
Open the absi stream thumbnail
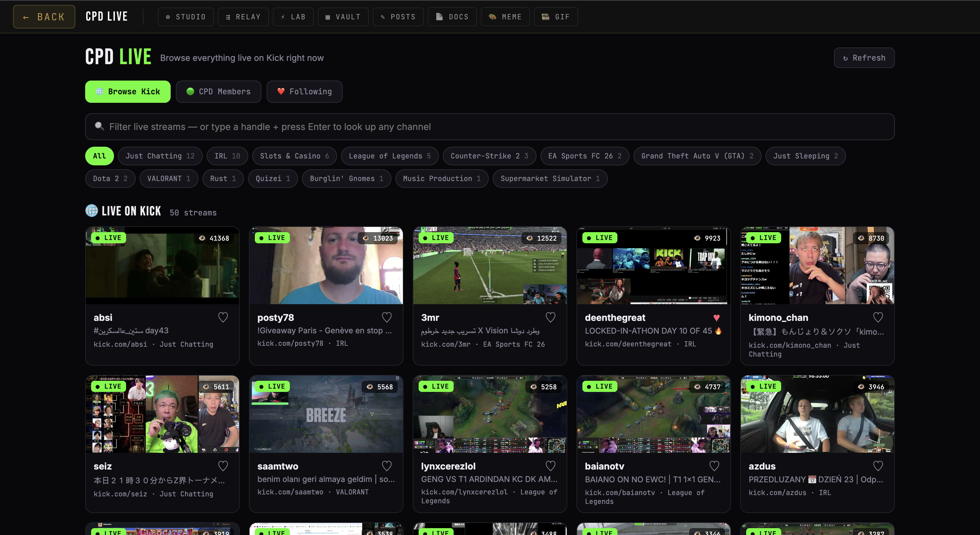click(x=162, y=266)
